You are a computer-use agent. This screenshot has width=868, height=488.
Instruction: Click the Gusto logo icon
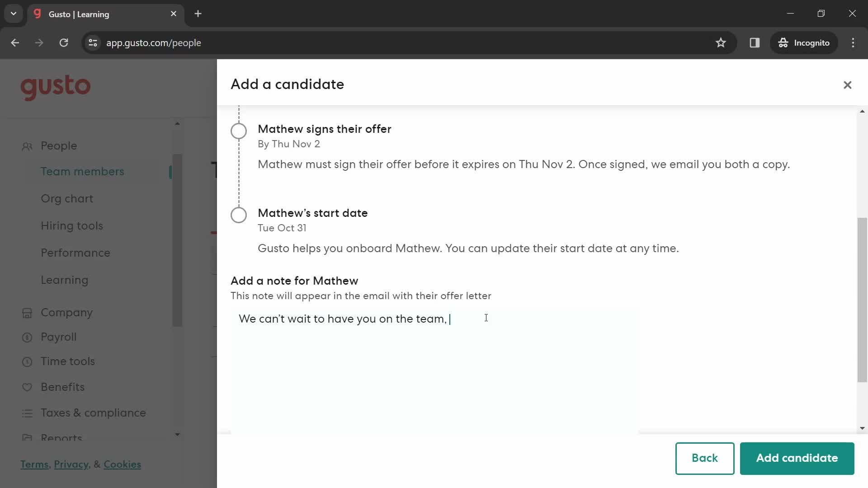click(56, 88)
